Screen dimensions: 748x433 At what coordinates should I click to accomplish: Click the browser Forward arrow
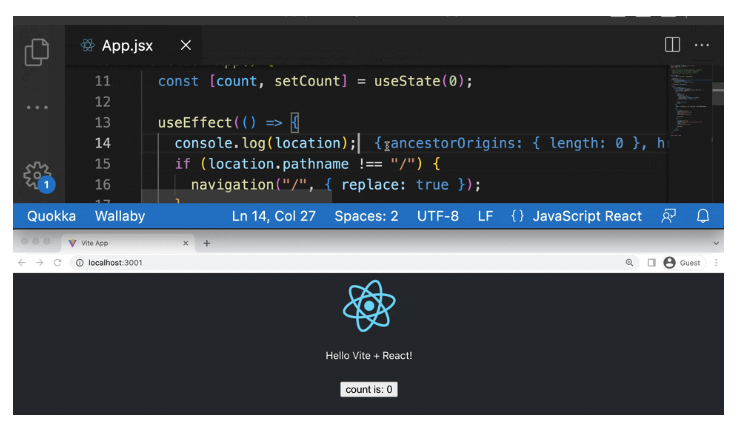[40, 263]
